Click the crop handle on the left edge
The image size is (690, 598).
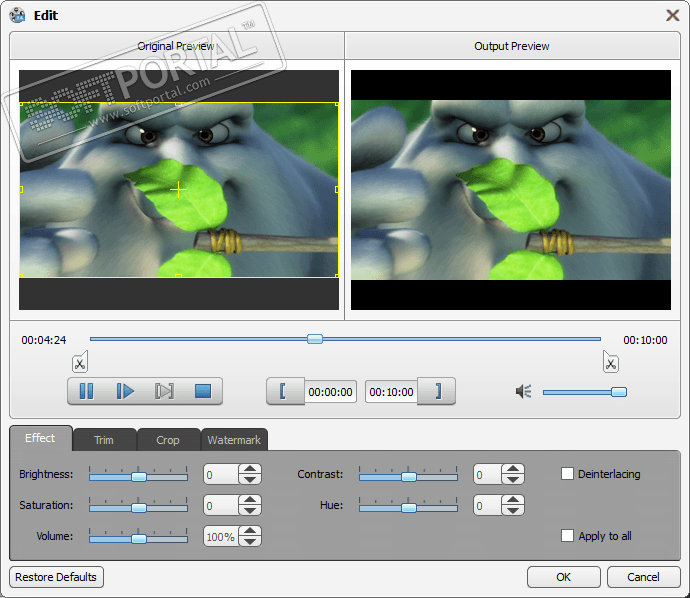[21, 190]
